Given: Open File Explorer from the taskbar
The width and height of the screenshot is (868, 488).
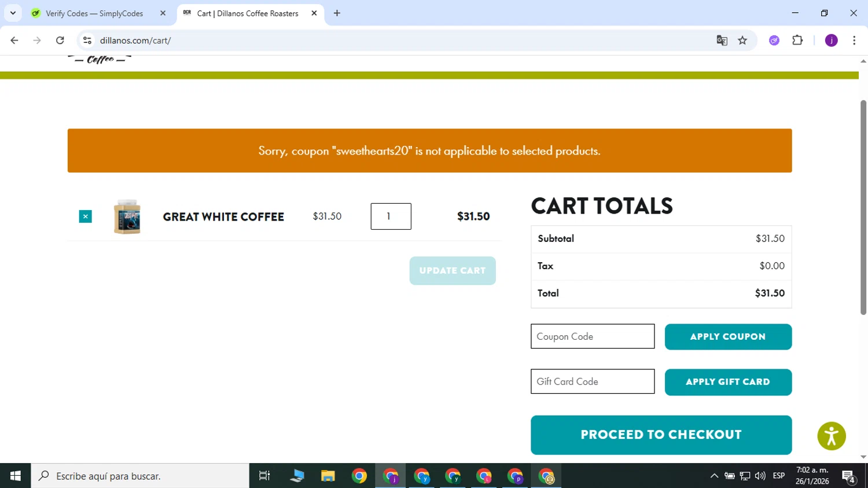Looking at the screenshot, I should [328, 476].
